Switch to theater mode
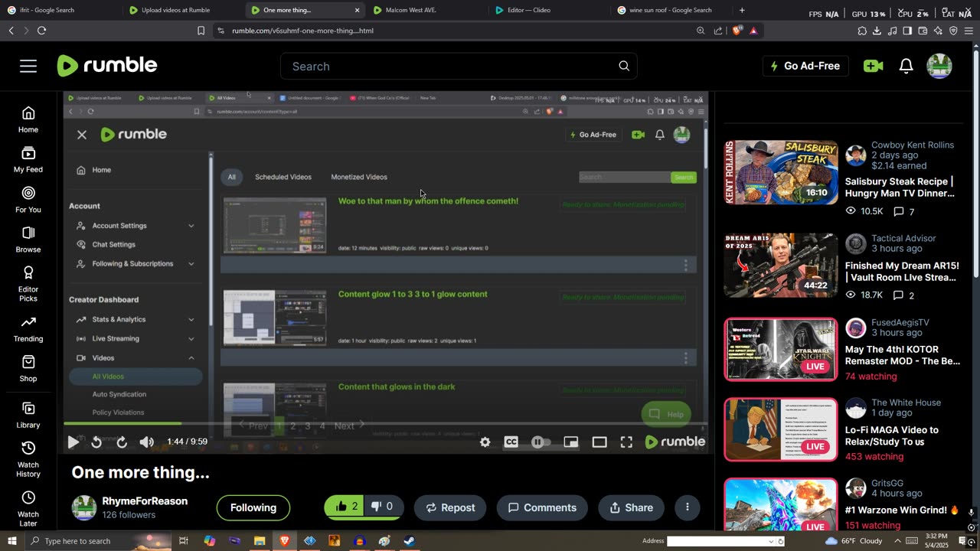This screenshot has height=551, width=980. (599, 442)
